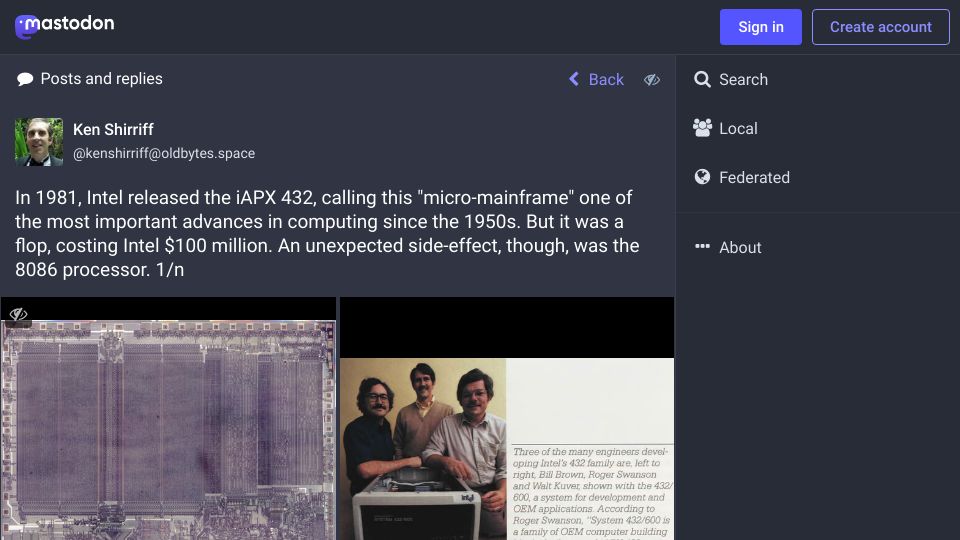Click the Sign in button

click(760, 27)
